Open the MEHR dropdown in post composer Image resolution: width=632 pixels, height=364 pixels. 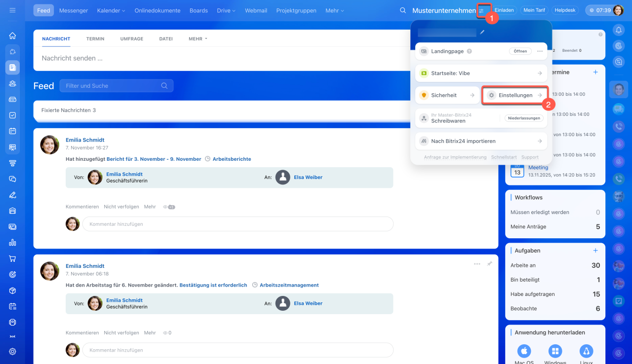(197, 39)
